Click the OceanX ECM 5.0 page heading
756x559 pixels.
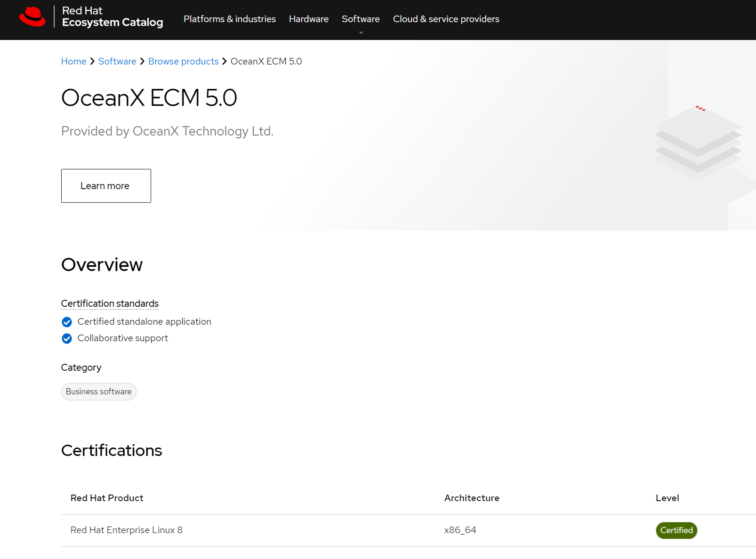click(149, 98)
